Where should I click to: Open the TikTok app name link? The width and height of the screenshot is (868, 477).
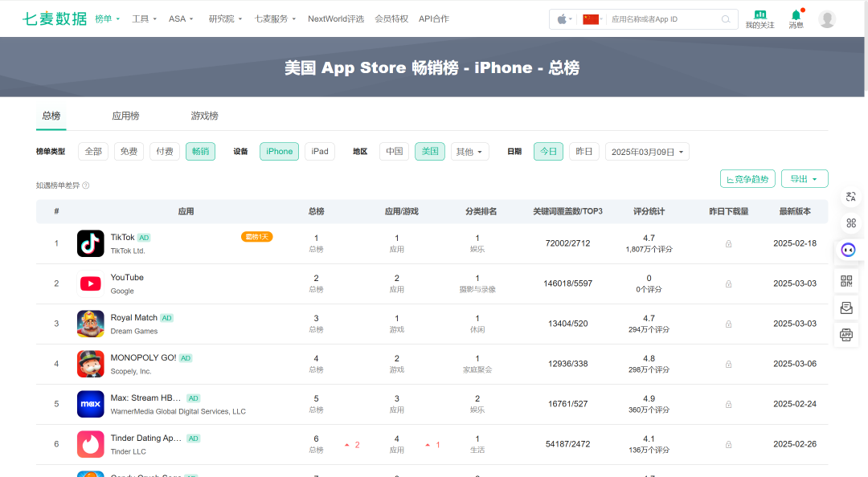[x=122, y=238]
